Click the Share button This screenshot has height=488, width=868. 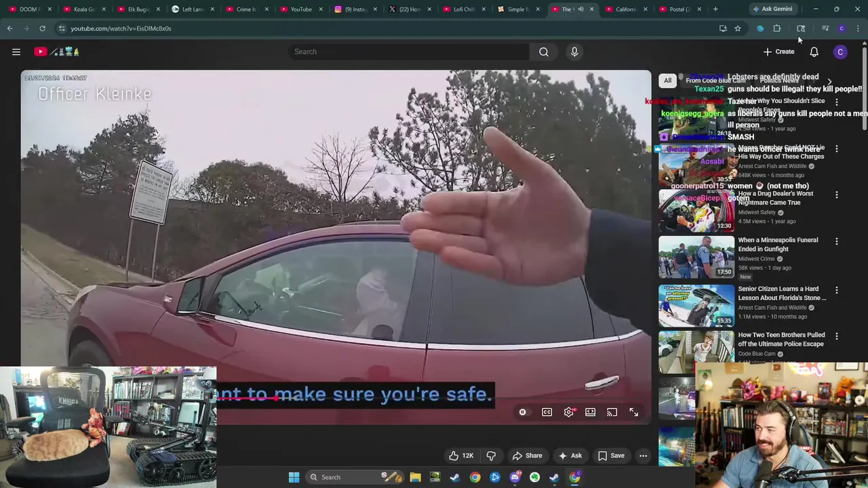click(x=528, y=455)
